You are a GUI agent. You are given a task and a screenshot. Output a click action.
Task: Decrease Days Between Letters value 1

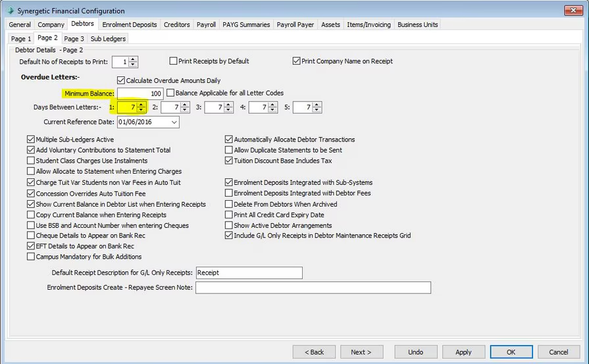point(141,110)
